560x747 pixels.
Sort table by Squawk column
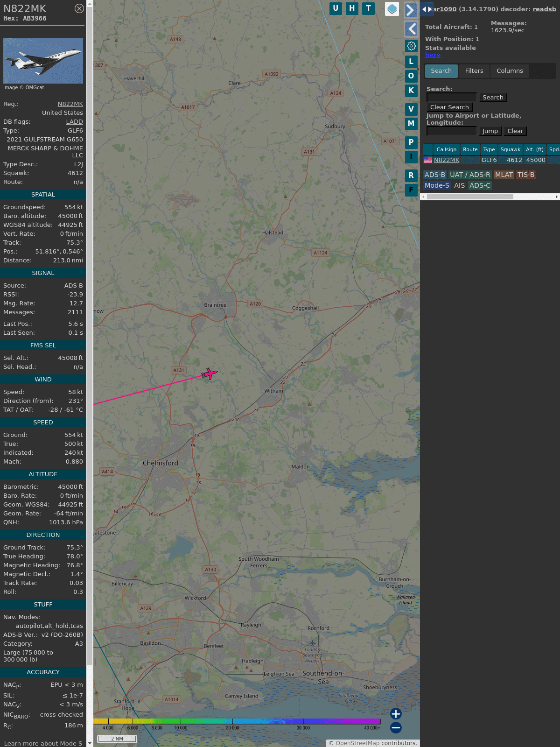[510, 149]
